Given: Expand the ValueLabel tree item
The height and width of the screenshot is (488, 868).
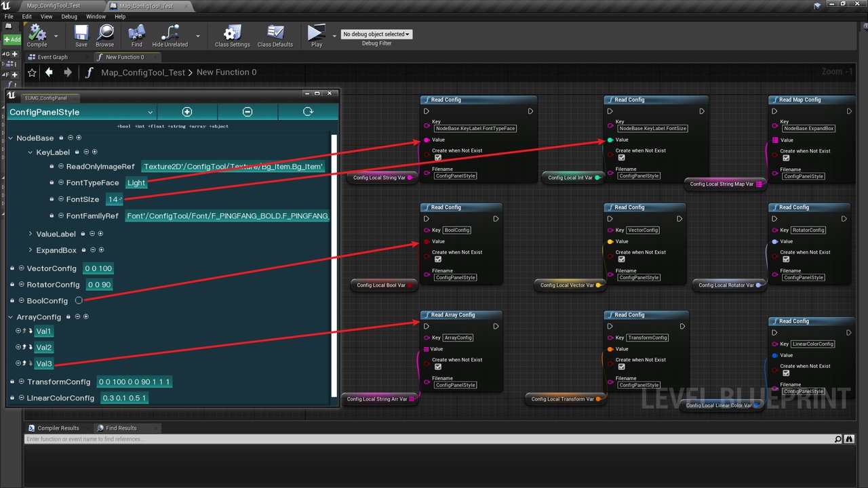Looking at the screenshot, I should [31, 234].
